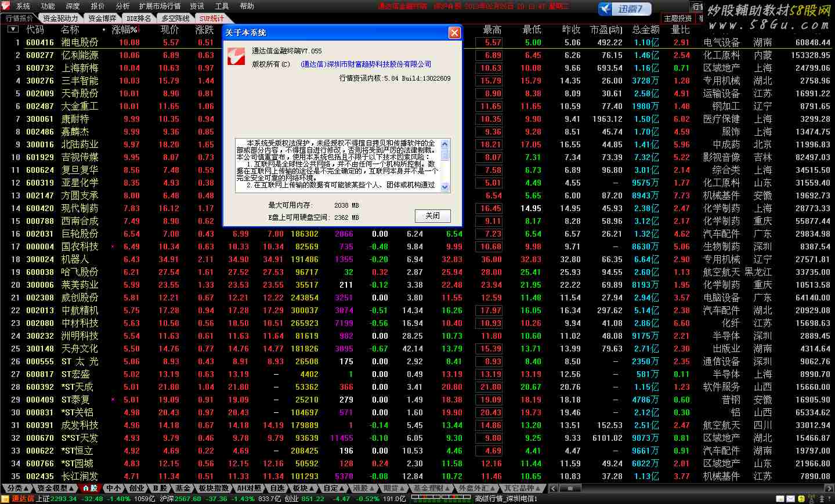Switch to the 行情报价 tab

[x=19, y=18]
